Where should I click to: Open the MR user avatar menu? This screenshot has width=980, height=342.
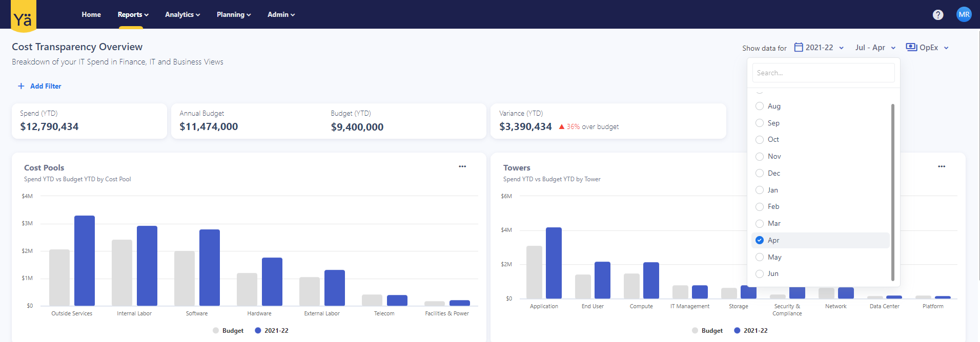click(x=964, y=14)
